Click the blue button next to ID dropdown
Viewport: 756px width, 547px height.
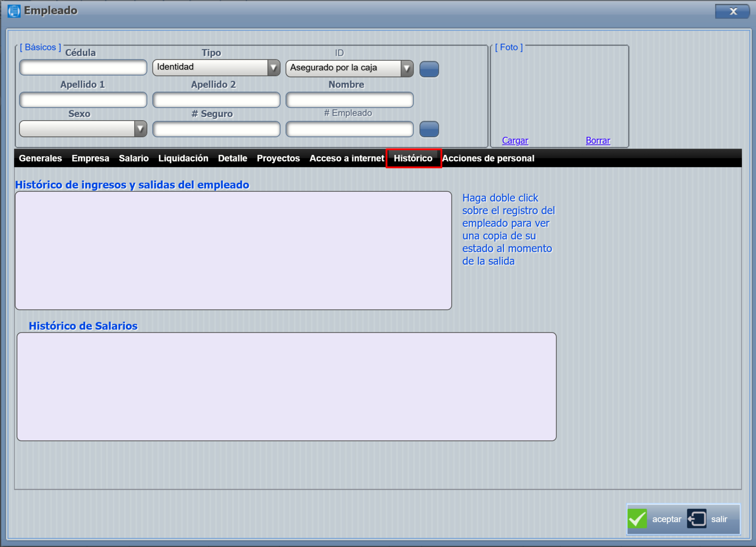429,69
